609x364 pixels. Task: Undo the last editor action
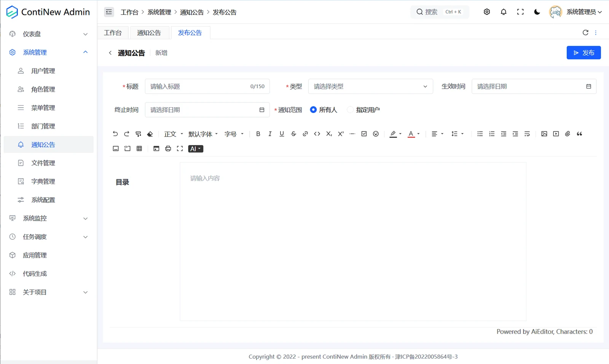(x=115, y=134)
